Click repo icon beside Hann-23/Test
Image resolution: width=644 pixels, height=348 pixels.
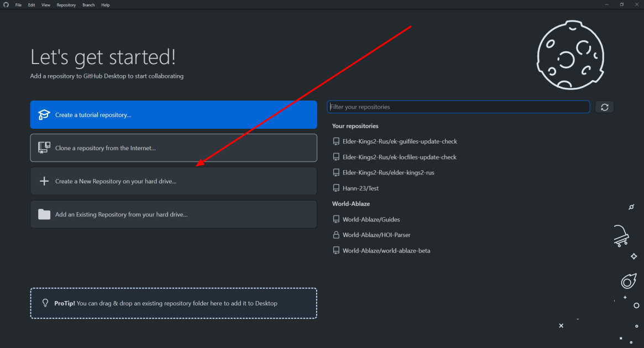(x=336, y=188)
